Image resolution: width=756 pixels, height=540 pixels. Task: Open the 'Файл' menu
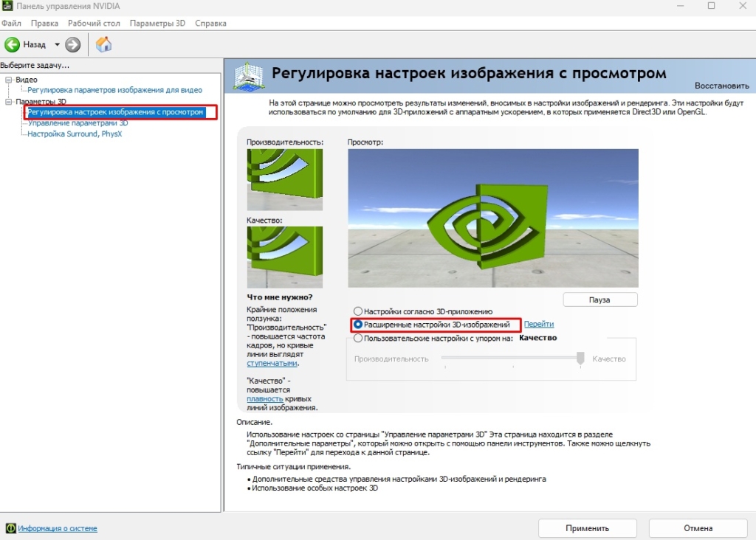[x=11, y=23]
